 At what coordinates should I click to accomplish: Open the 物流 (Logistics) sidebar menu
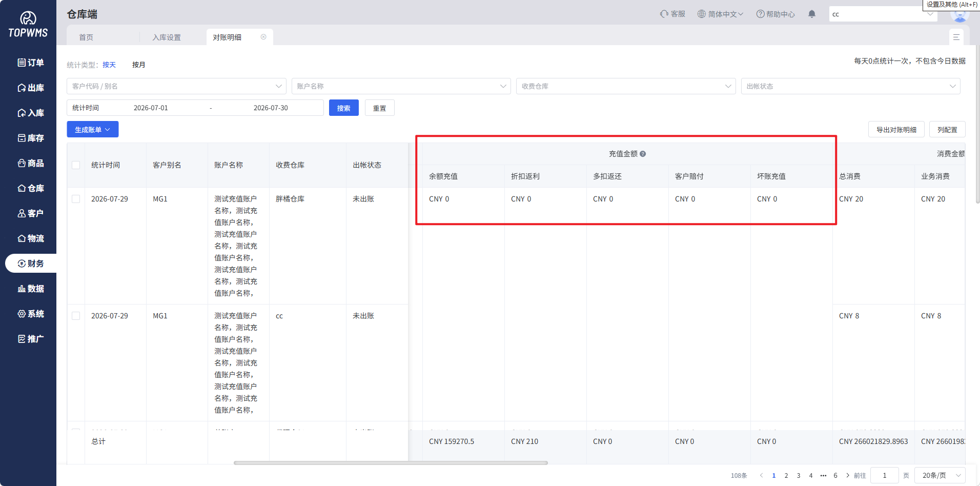pyautogui.click(x=30, y=238)
